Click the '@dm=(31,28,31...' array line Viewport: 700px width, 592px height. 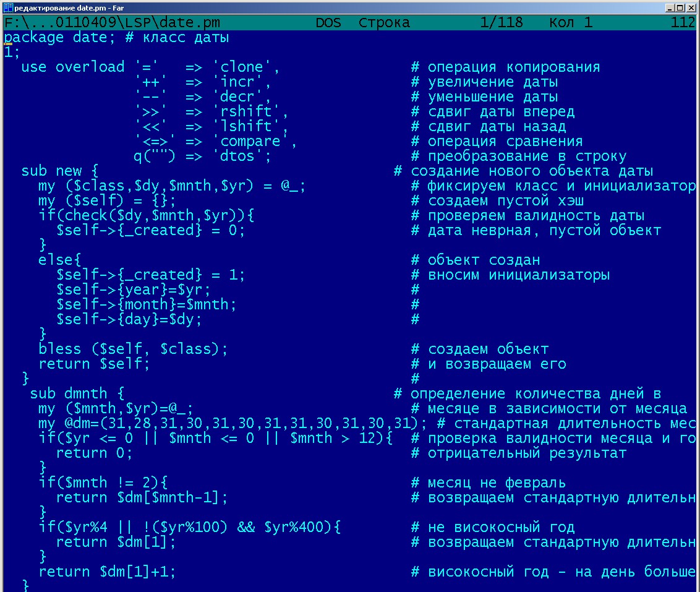233,423
